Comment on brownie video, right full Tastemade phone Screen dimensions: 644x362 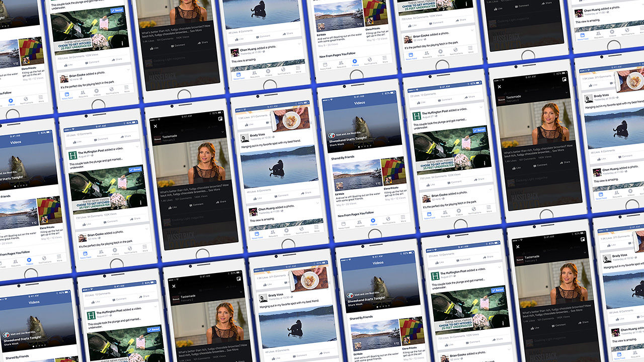tap(540, 165)
